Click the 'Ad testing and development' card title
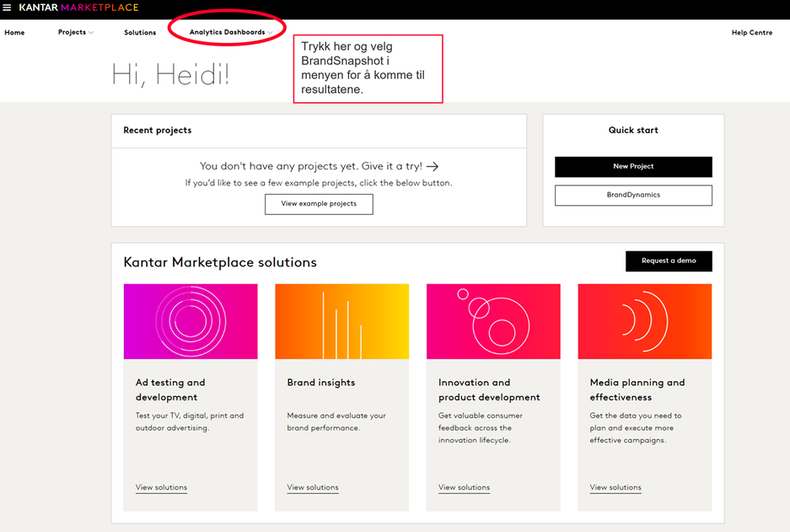Screen dimensions: 790x532 170,390
